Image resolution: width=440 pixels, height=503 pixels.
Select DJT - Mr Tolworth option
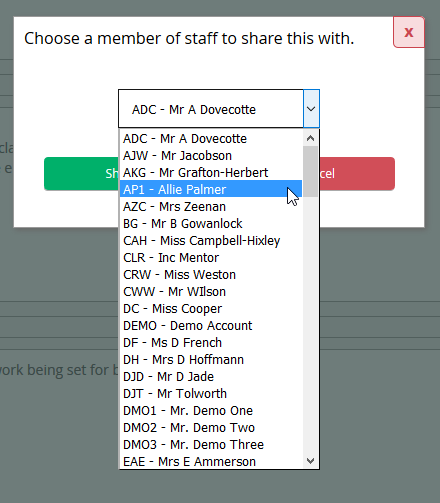[x=211, y=393]
